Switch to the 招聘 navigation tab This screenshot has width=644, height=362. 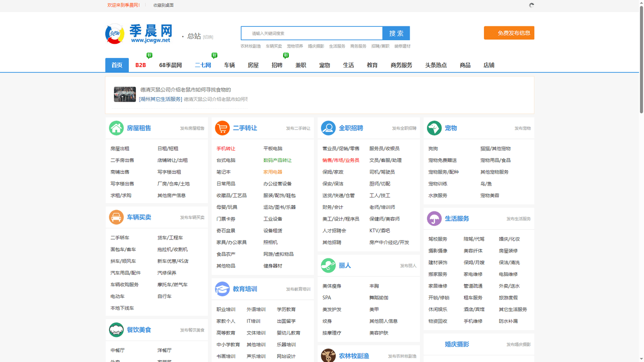(277, 65)
